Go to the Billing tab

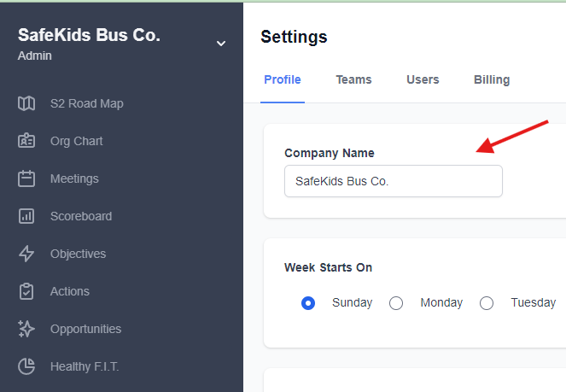tap(492, 79)
